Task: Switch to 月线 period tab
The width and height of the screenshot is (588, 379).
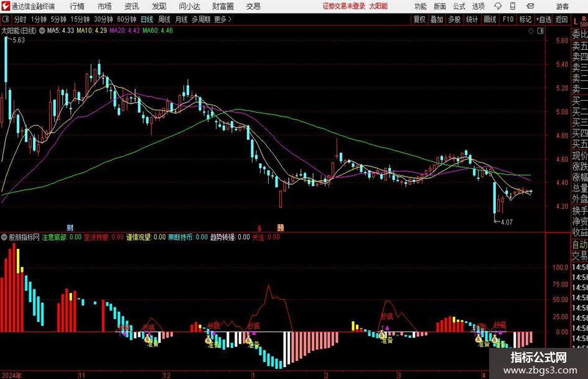Action: [181, 19]
